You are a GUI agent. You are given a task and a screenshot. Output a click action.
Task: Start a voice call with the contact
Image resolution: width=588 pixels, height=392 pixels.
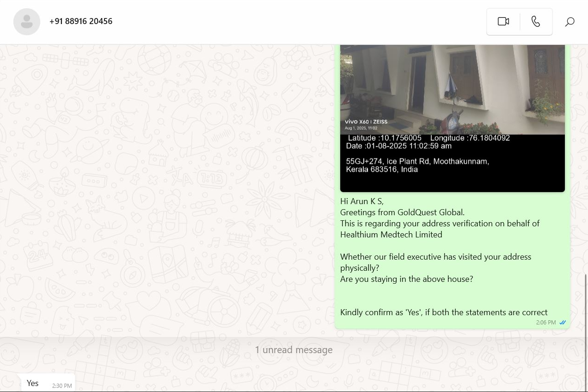pos(536,21)
